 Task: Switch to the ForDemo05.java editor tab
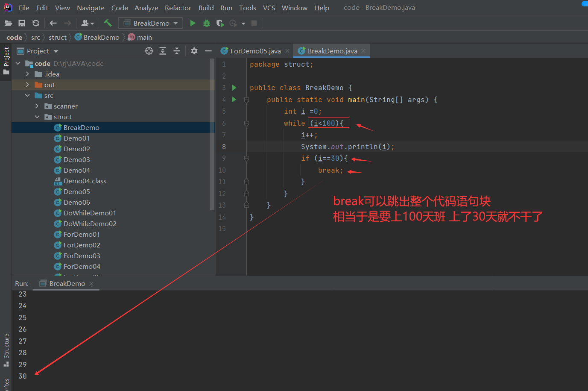[255, 51]
